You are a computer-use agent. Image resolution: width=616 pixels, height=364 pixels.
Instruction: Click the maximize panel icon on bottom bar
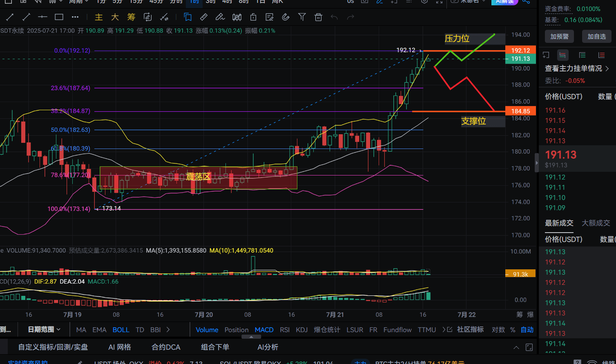(x=529, y=348)
